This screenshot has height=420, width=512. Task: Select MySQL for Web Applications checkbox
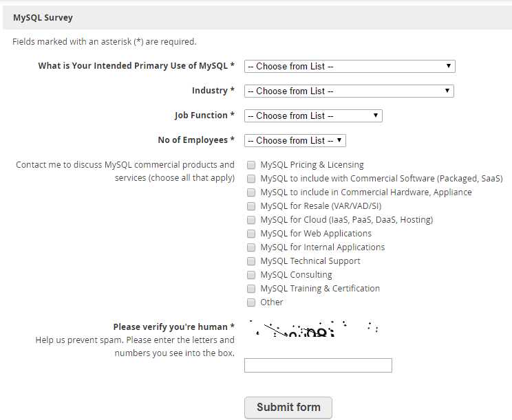coord(251,234)
